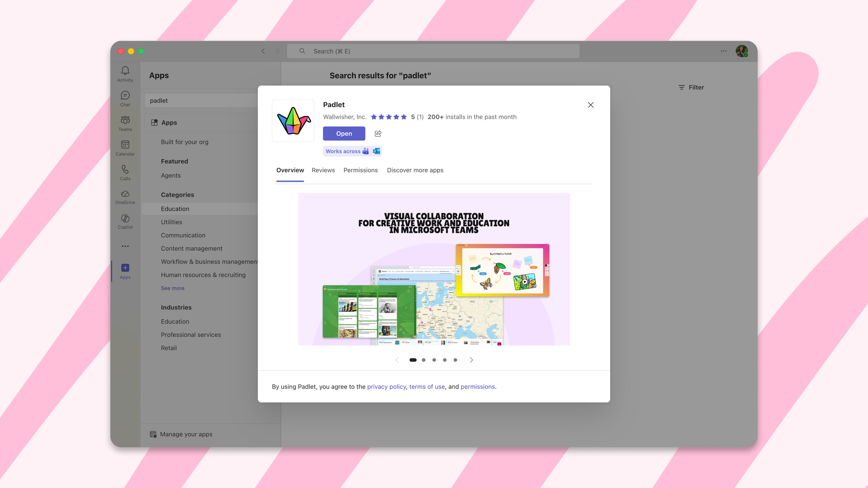Select the Chat icon
868x488 pixels.
pyautogui.click(x=125, y=98)
